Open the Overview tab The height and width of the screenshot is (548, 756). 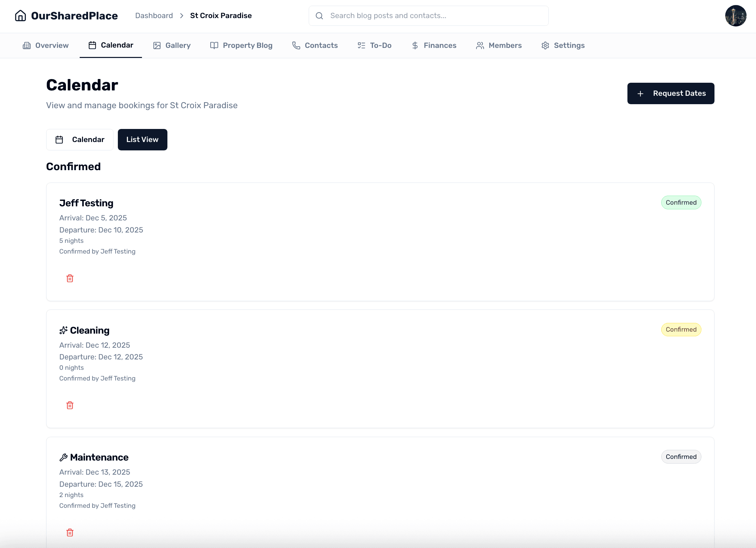[46, 46]
